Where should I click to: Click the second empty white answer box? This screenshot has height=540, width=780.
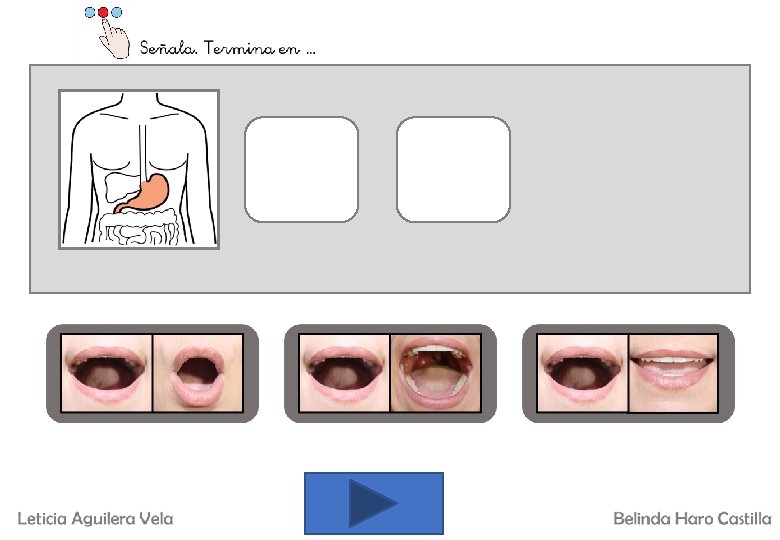pos(454,169)
